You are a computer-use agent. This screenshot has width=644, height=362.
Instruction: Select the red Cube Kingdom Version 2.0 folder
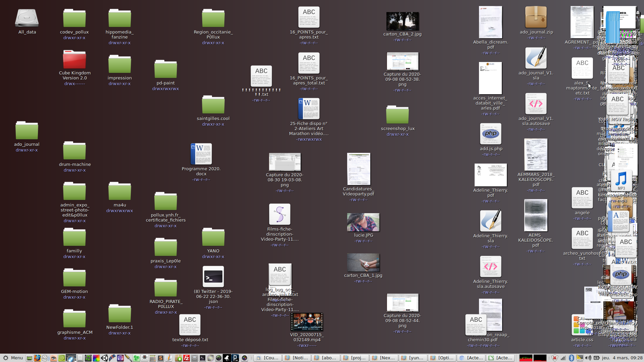coord(74,60)
